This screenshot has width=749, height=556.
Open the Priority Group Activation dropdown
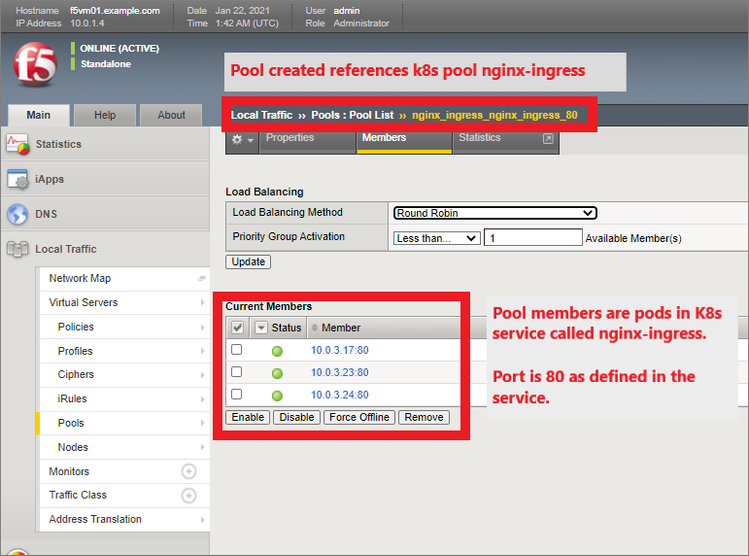(437, 238)
